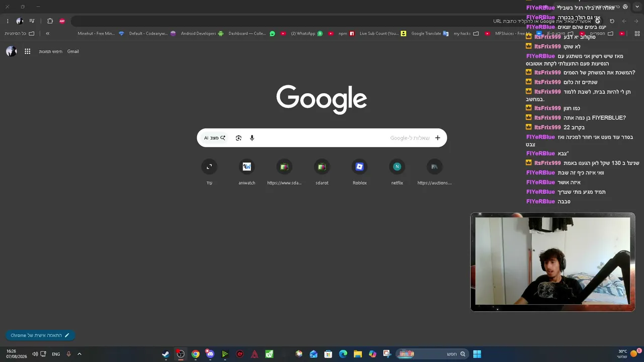
Task: Show hidden system tray icons chevron
Action: 79,354
